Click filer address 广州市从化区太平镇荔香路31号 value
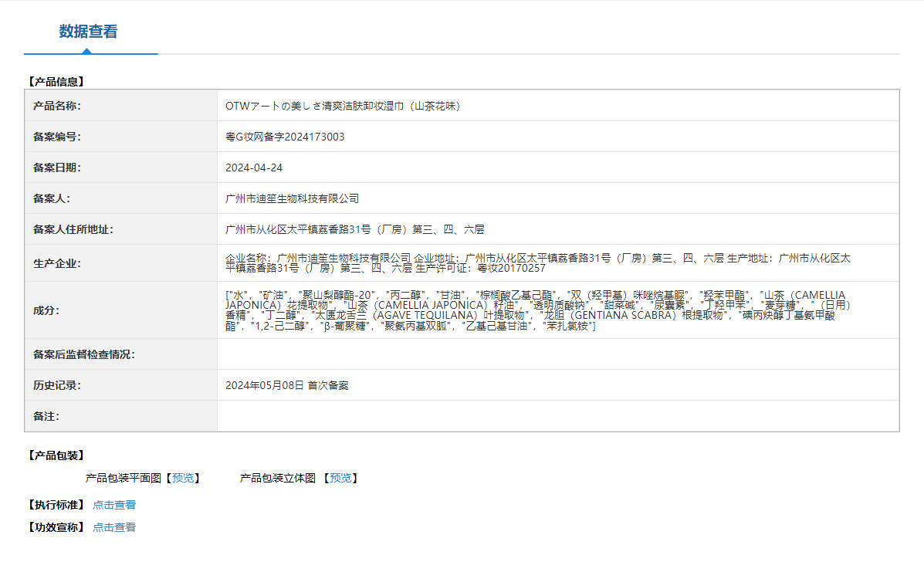This screenshot has height=562, width=924. tap(355, 230)
